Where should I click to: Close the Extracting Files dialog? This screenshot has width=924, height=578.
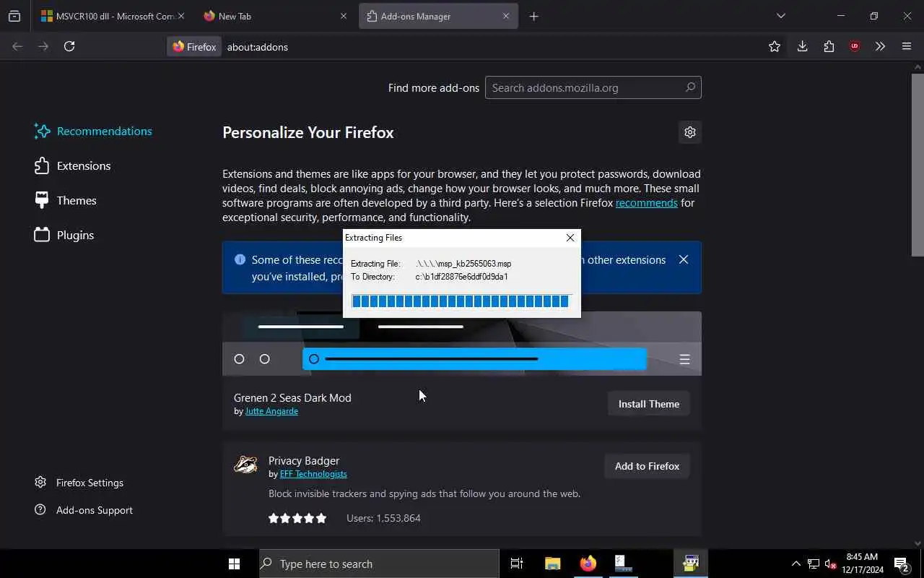click(570, 238)
